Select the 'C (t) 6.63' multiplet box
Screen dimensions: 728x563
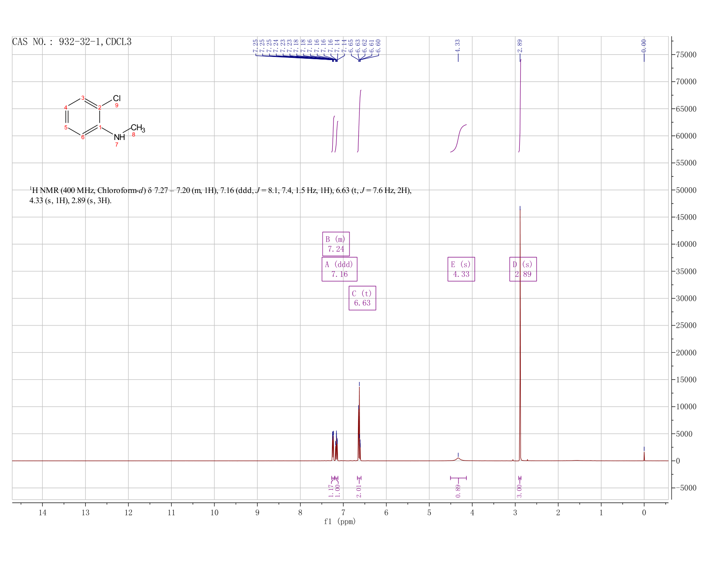(x=362, y=298)
